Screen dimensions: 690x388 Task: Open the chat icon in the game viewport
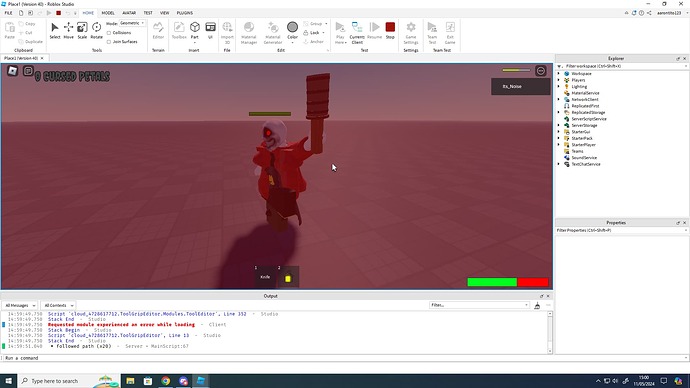click(28, 70)
